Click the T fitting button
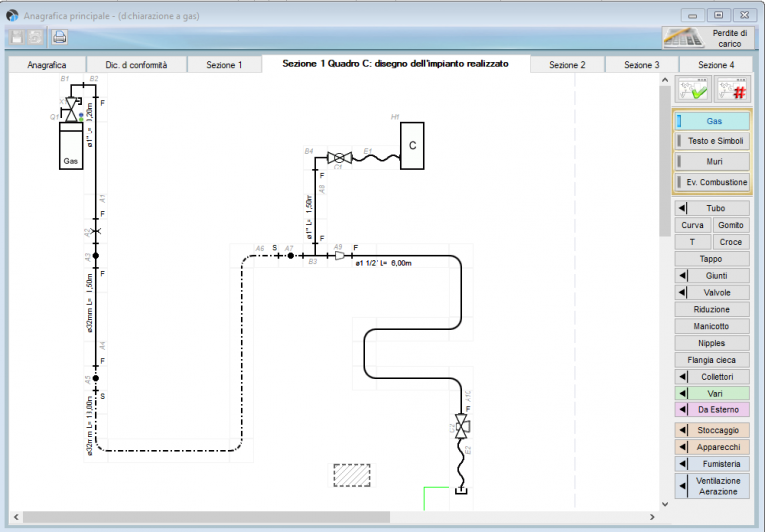Screen dimensions: 765x532 point(692,242)
